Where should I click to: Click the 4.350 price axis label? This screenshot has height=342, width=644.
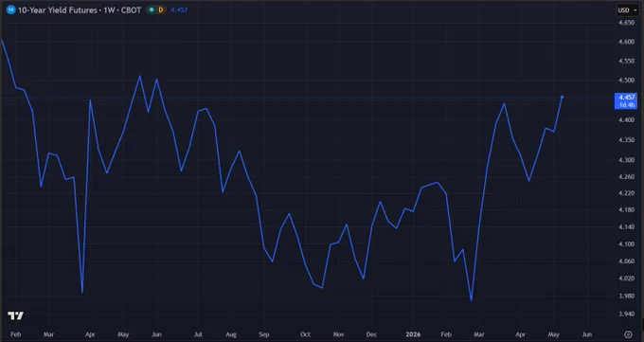626,140
